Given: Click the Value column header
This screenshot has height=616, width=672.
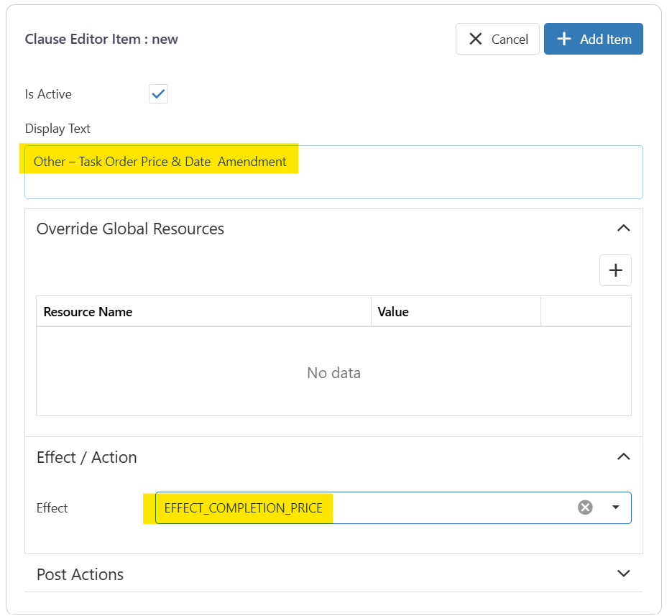Looking at the screenshot, I should click(456, 312).
